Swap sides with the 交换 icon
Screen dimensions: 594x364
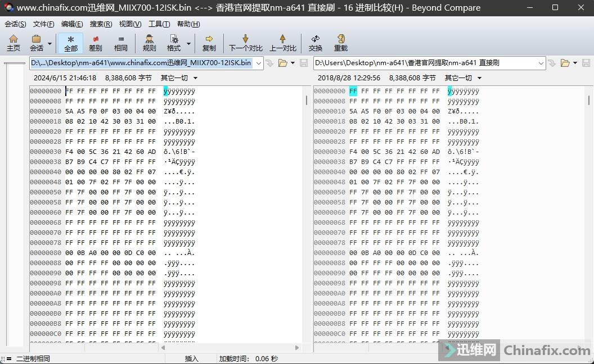(315, 43)
